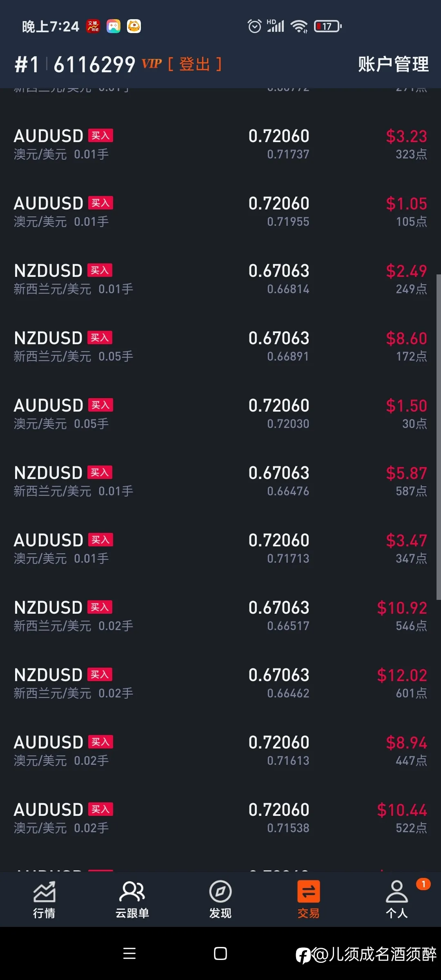
Task: Open the 云跟单 copy trading tab
Action: (x=132, y=900)
